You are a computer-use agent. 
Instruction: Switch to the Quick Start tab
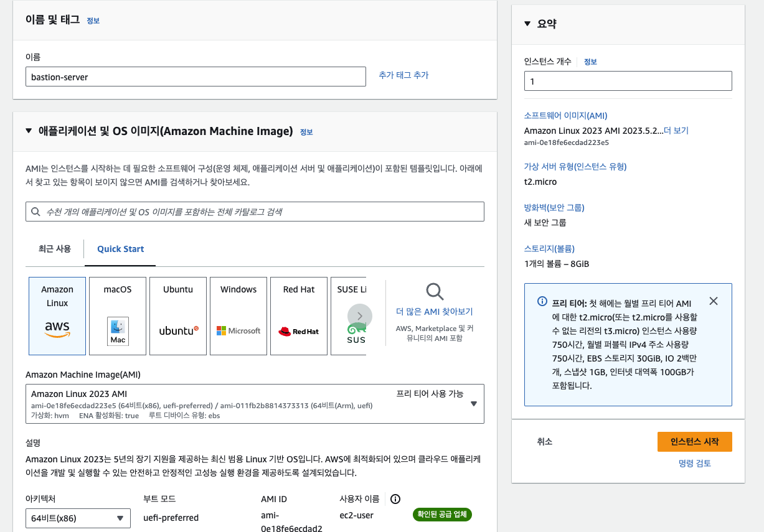120,249
